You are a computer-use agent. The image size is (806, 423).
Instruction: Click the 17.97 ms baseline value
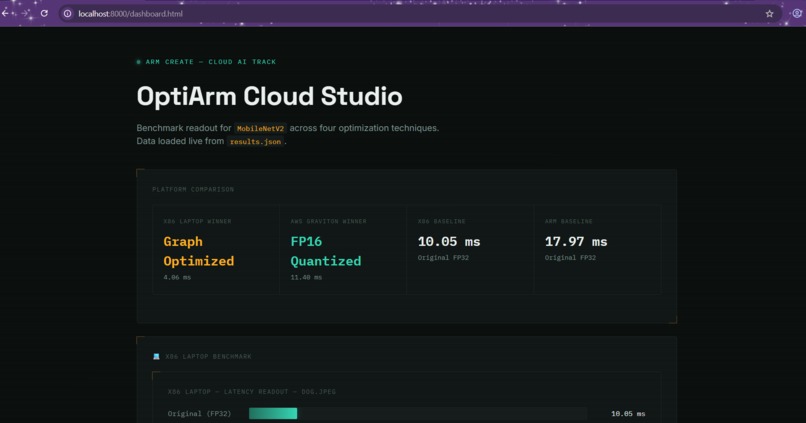coord(576,242)
